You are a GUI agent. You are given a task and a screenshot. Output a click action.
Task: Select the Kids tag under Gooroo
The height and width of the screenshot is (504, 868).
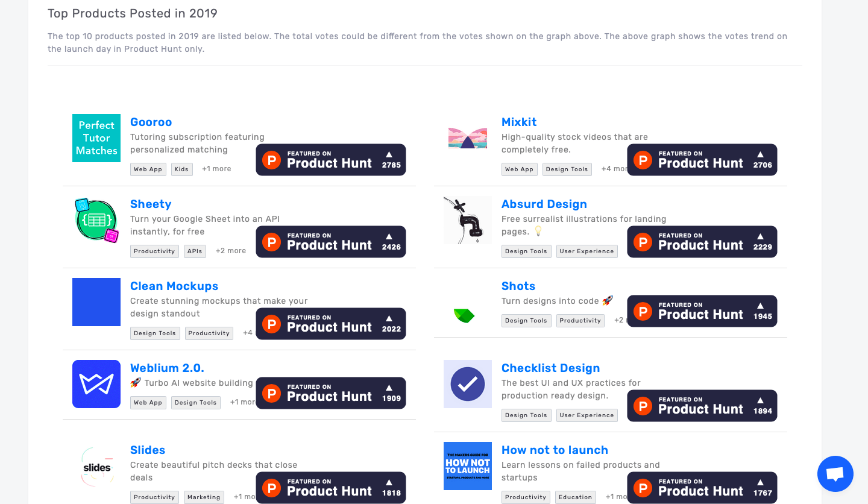click(x=181, y=169)
